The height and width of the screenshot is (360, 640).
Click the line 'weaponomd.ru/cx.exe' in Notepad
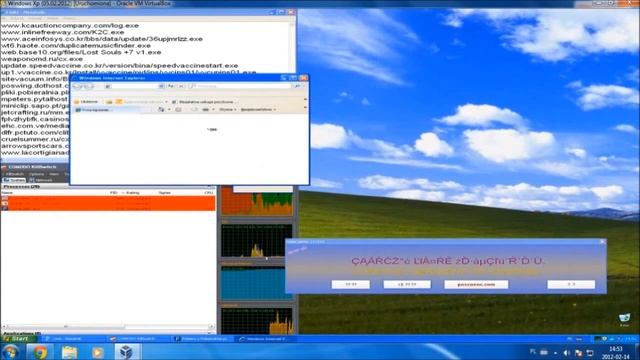coord(42,59)
